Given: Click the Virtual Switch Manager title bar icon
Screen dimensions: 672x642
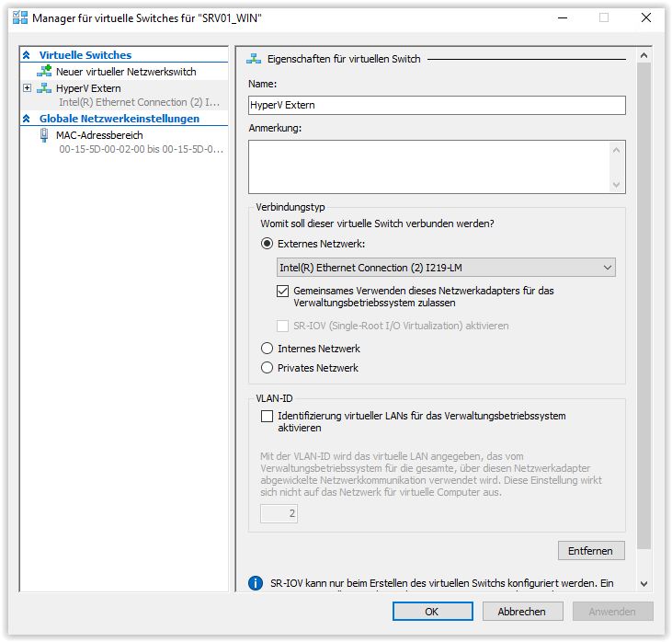Looking at the screenshot, I should pyautogui.click(x=19, y=18).
